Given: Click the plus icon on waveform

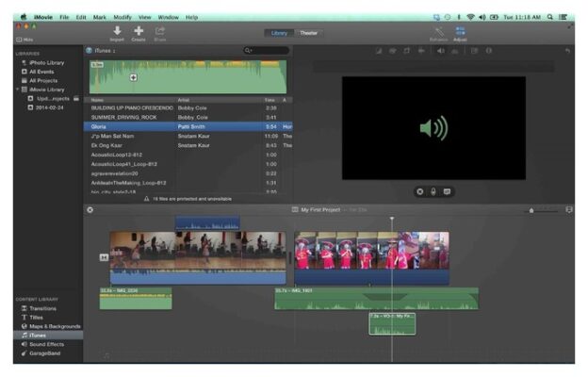Looking at the screenshot, I should pyautogui.click(x=133, y=77).
